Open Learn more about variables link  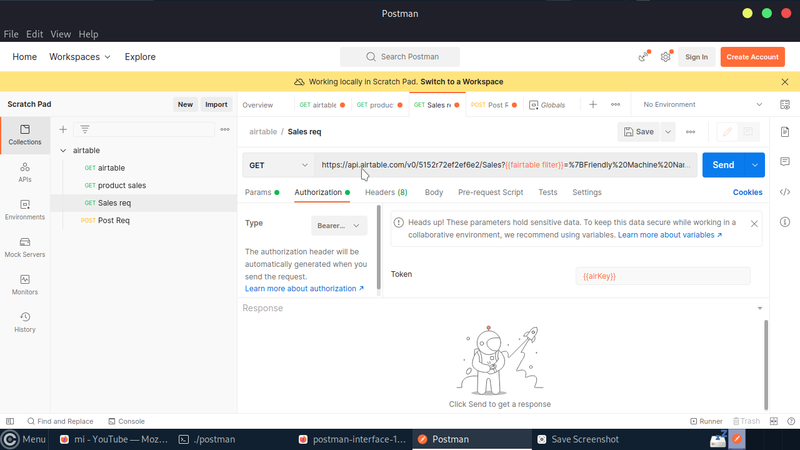tap(670, 235)
